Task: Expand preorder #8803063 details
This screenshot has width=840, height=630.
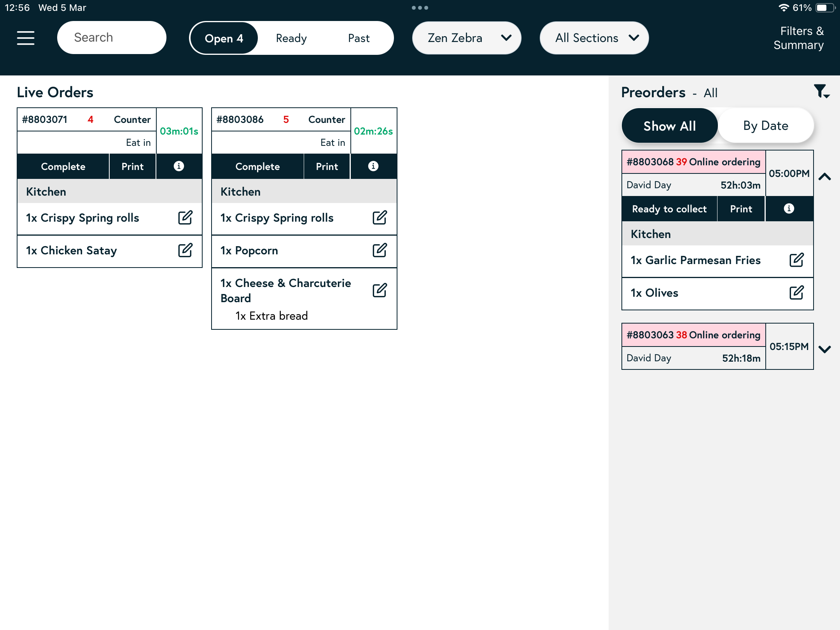Action: [x=824, y=349]
